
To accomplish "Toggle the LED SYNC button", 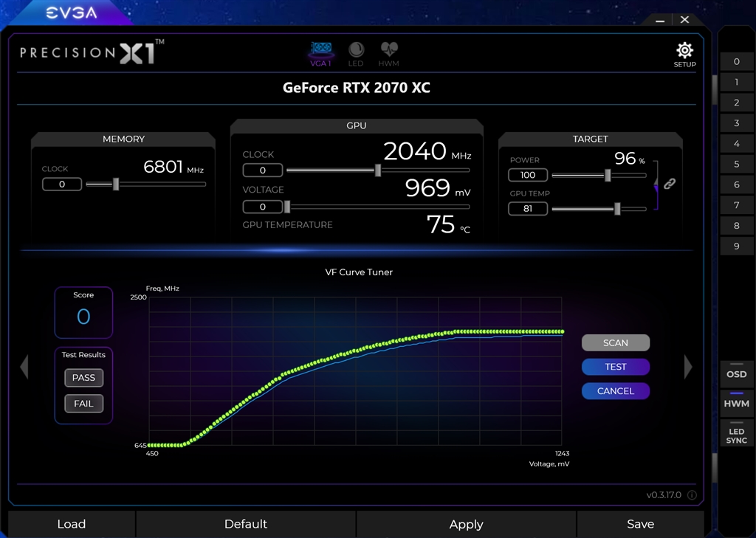I will (736, 433).
